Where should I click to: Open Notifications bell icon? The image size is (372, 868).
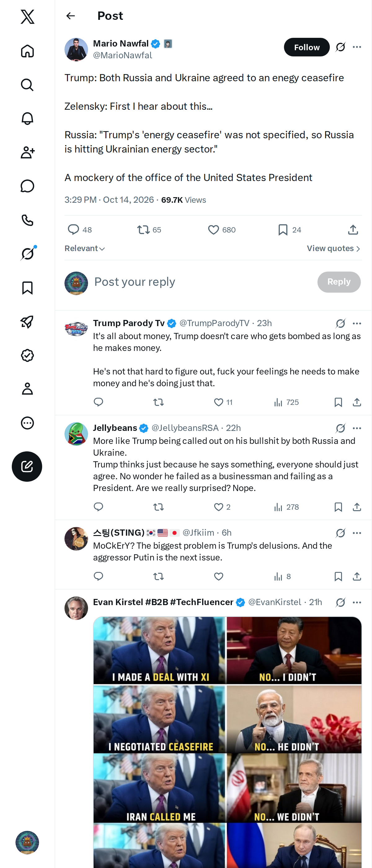[27, 119]
